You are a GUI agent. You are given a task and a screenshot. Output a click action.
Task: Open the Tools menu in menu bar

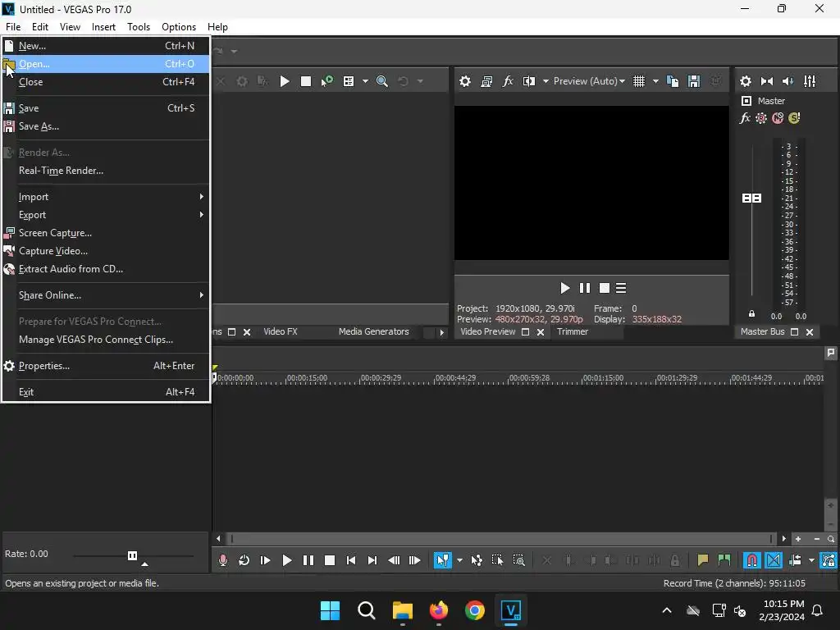[138, 27]
